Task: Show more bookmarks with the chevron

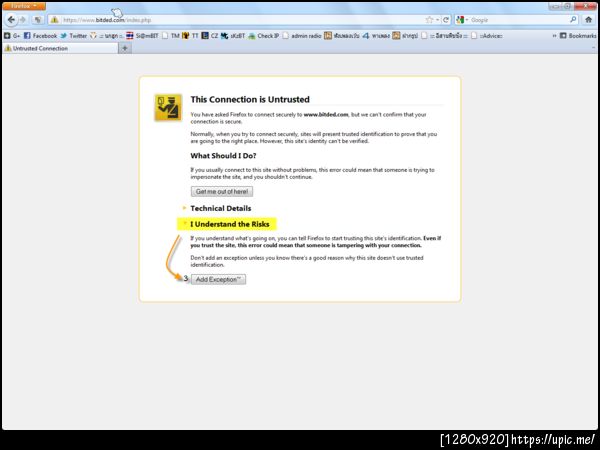Action: coord(554,36)
